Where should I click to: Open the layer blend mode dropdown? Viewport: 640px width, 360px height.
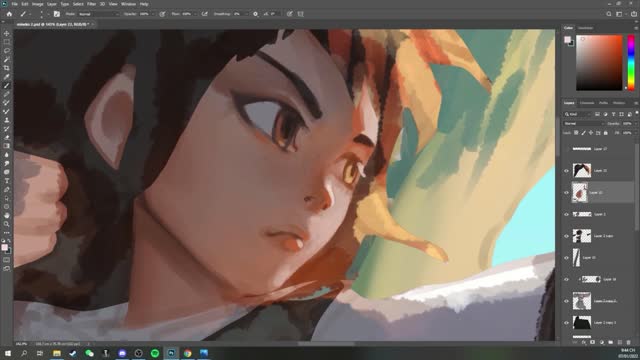click(x=584, y=123)
